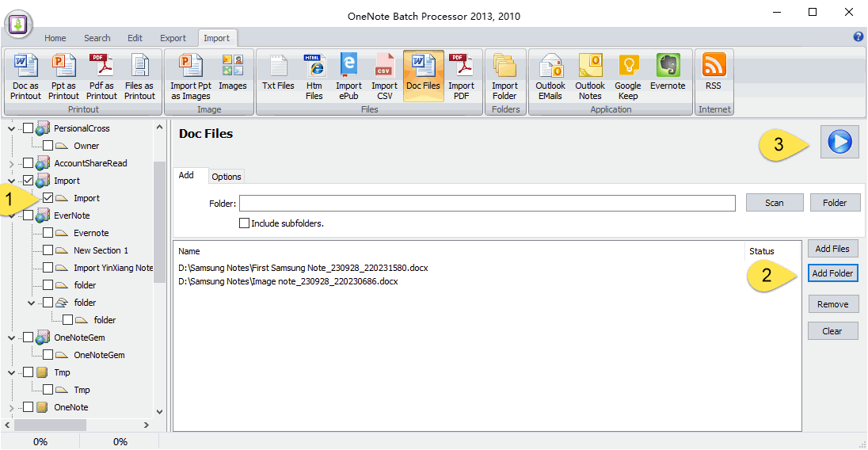Click the Remove button
Viewport: 868px width, 450px height.
point(832,304)
